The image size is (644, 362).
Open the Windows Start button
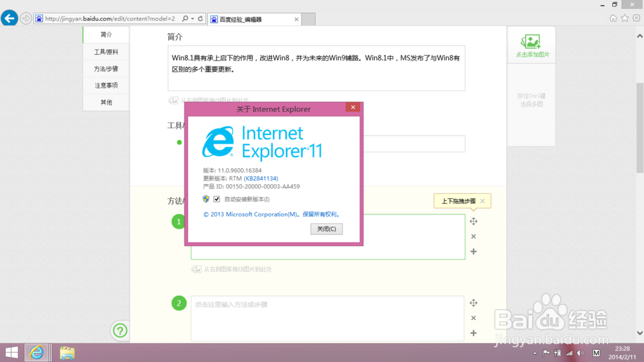(x=12, y=352)
